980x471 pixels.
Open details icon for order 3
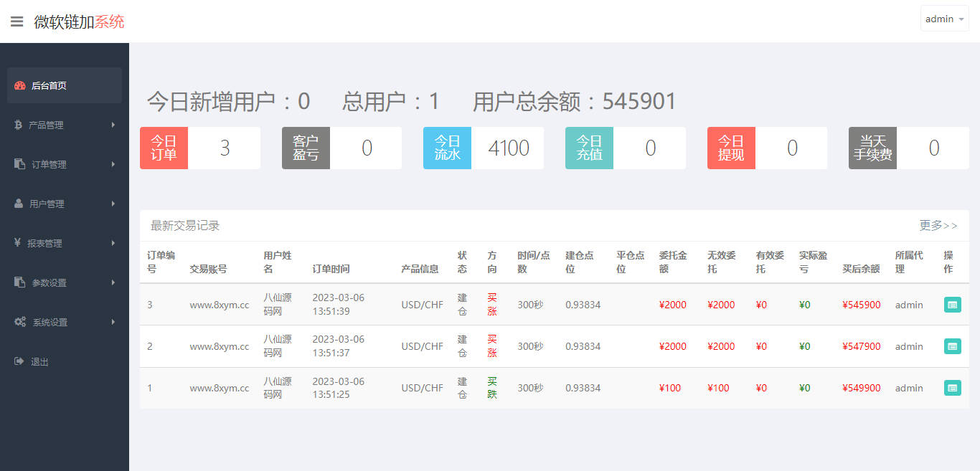(952, 305)
